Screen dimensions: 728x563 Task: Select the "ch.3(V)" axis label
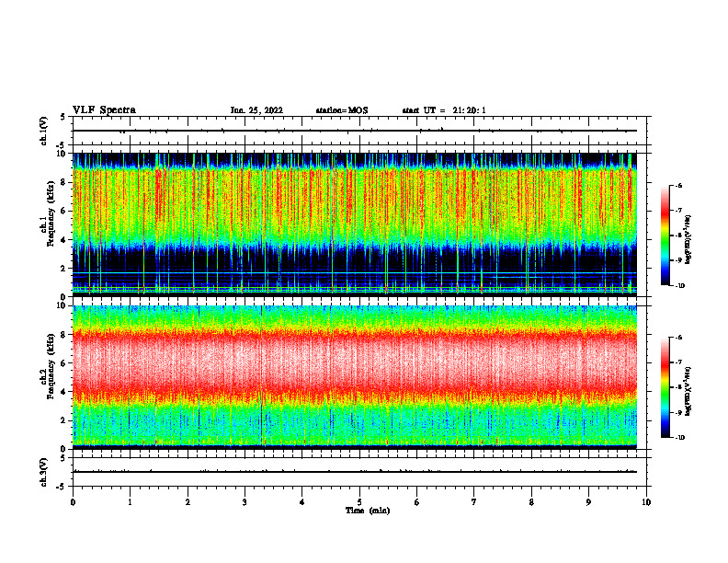pyautogui.click(x=44, y=472)
